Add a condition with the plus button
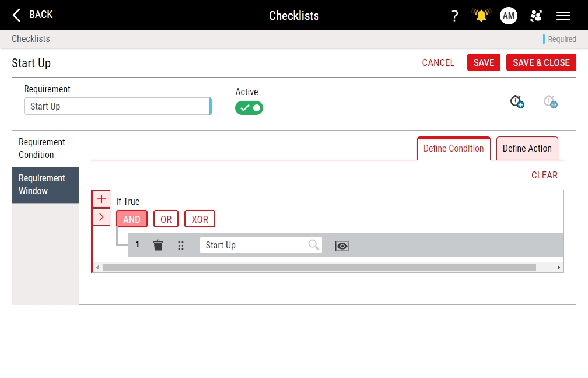Image resolution: width=588 pixels, height=378 pixels. [101, 199]
